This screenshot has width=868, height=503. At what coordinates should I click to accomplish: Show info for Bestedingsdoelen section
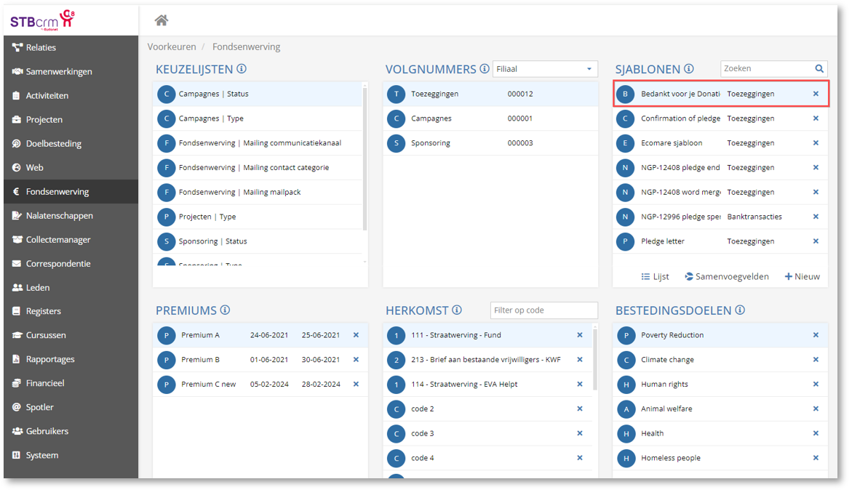(740, 310)
